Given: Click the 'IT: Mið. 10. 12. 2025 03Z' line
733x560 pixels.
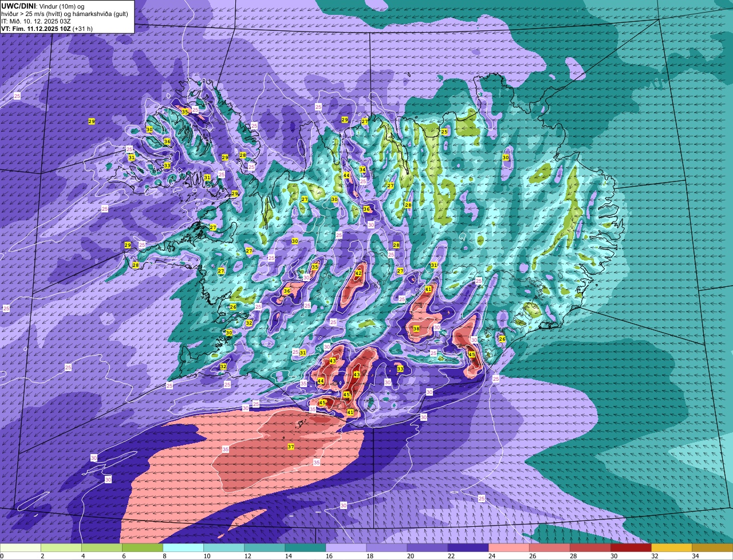Looking at the screenshot, I should pyautogui.click(x=36, y=21).
